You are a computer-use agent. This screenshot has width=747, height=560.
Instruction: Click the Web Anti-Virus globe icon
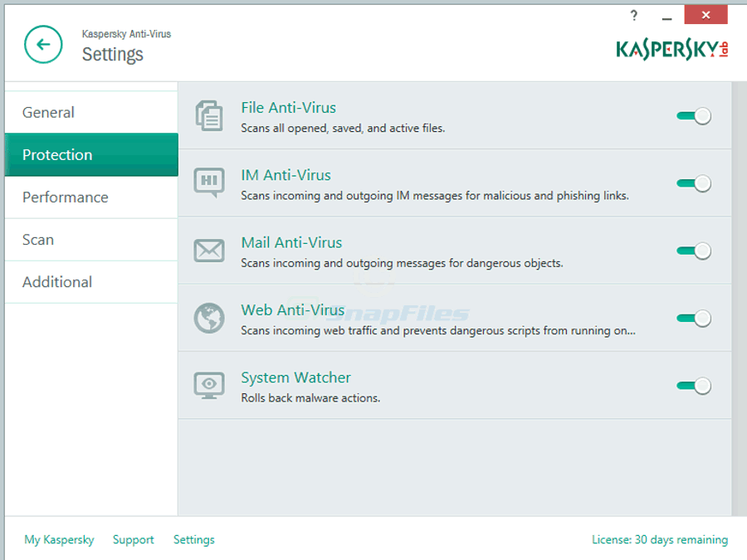click(x=209, y=318)
